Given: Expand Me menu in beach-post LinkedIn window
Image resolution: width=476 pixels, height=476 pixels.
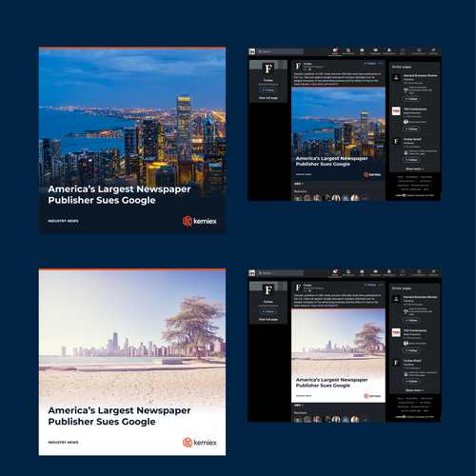Looking at the screenshot, I should pyautogui.click(x=403, y=273).
